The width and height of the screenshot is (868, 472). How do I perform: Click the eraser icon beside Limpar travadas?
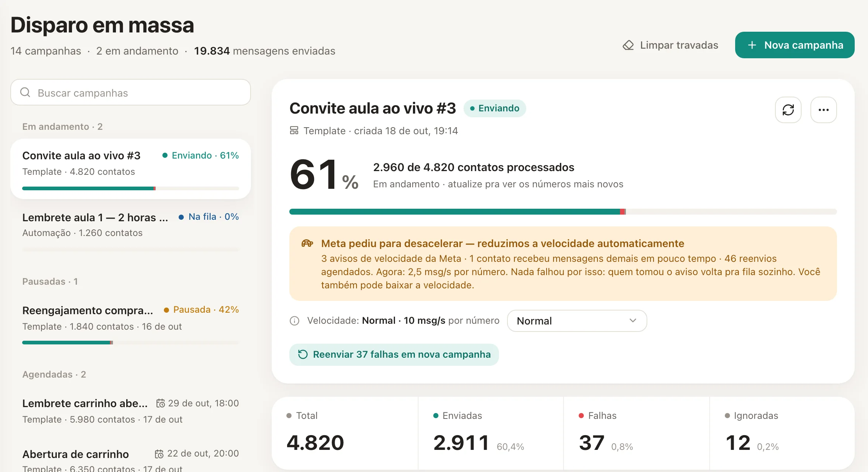(x=628, y=45)
